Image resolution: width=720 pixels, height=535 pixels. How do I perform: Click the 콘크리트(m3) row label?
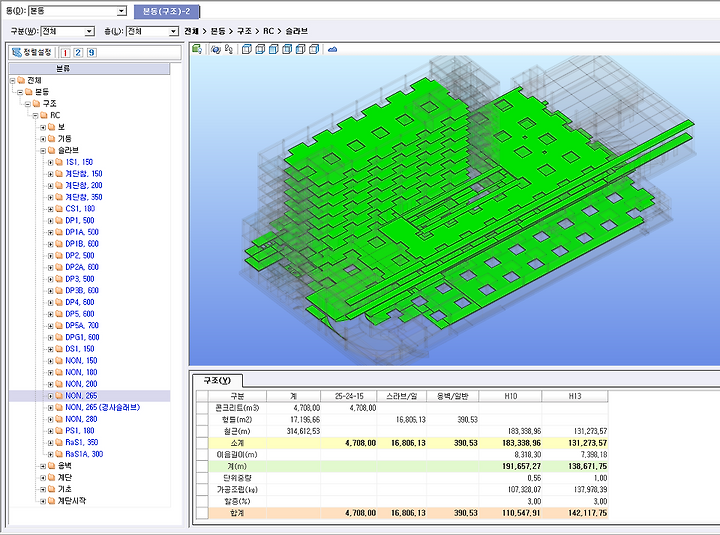(237, 408)
